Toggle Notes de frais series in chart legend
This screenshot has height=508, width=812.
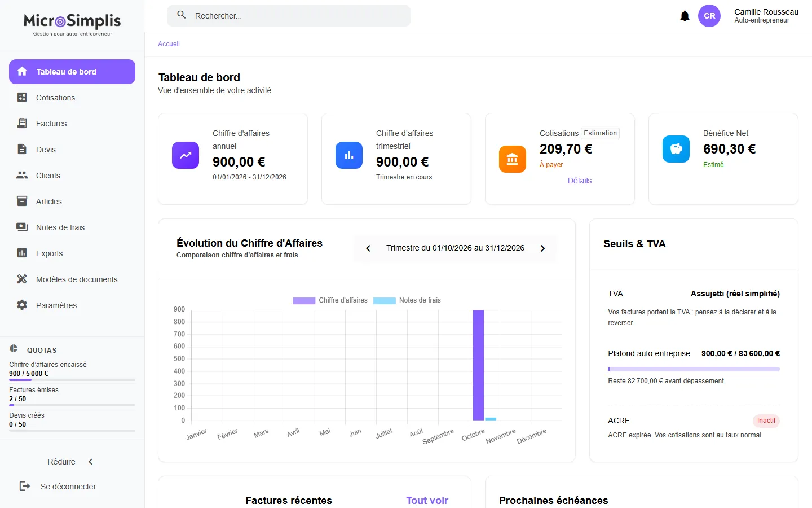407,300
